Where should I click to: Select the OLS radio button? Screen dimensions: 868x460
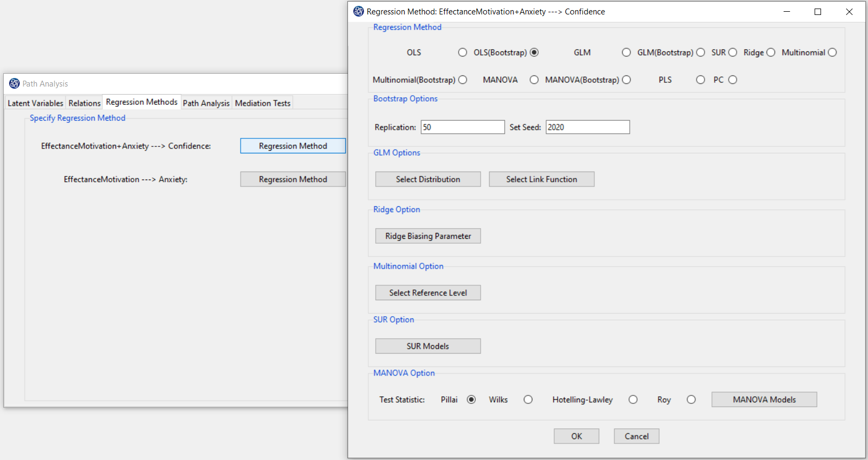pos(462,52)
